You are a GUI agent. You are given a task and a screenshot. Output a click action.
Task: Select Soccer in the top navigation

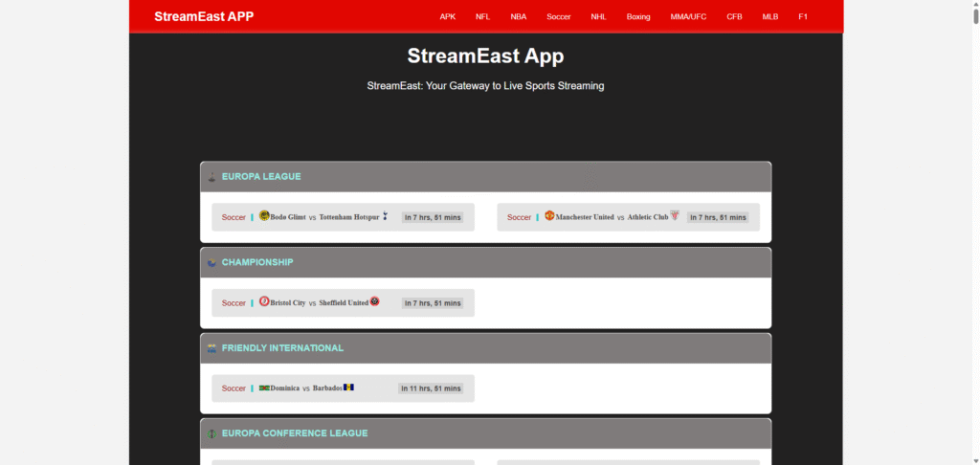(x=559, y=17)
